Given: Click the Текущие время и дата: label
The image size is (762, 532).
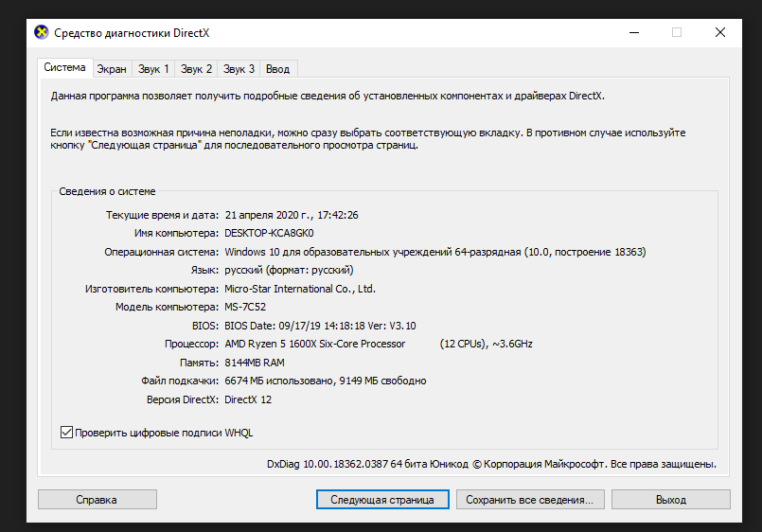Looking at the screenshot, I should tap(162, 215).
